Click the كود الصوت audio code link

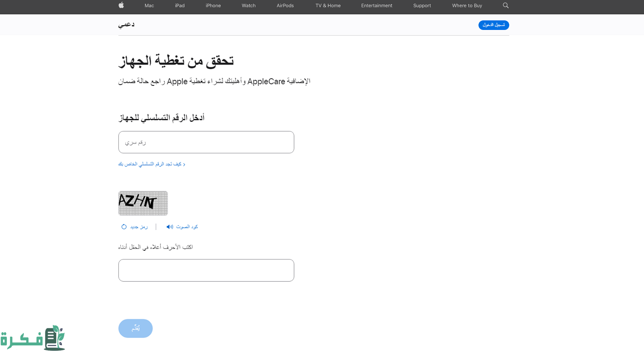(x=187, y=226)
